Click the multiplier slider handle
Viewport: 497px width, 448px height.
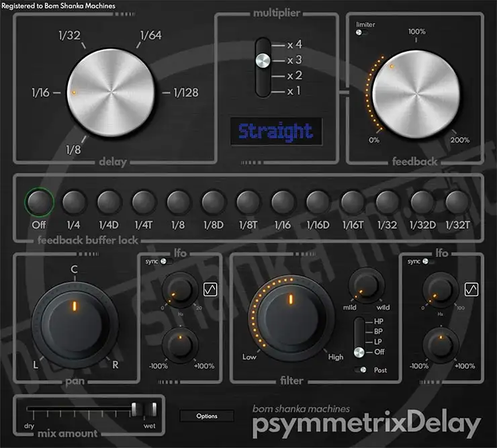263,60
